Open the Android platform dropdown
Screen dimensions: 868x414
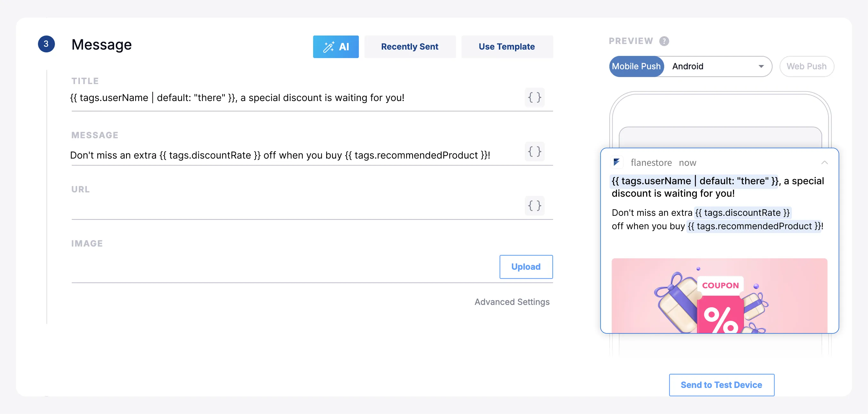click(x=718, y=66)
